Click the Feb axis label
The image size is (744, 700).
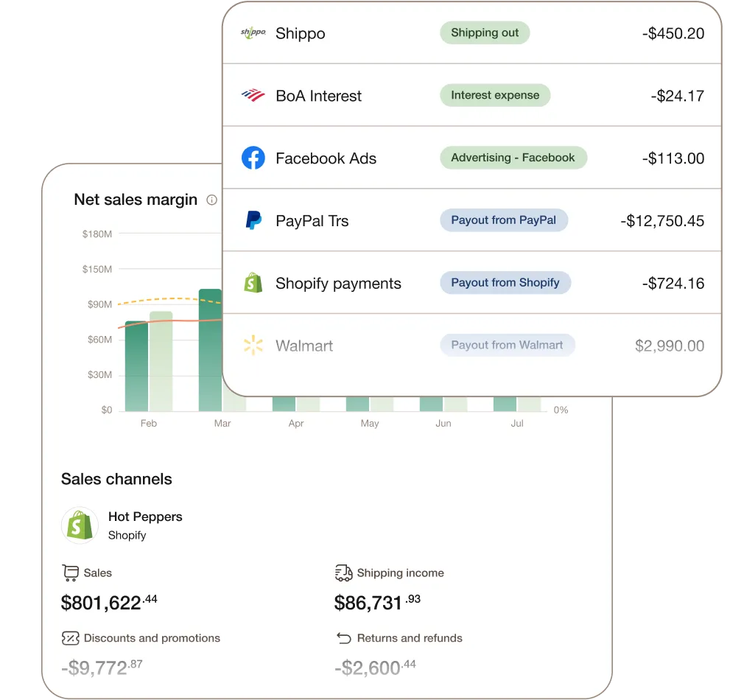[x=149, y=424]
